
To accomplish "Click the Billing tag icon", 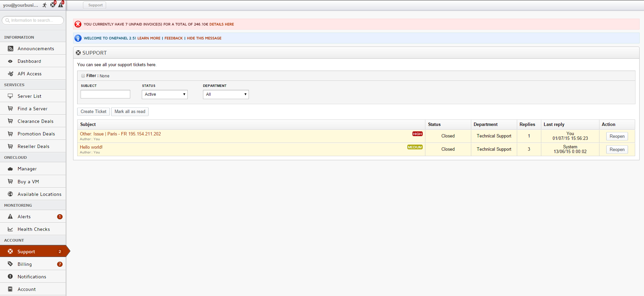I will (x=11, y=264).
